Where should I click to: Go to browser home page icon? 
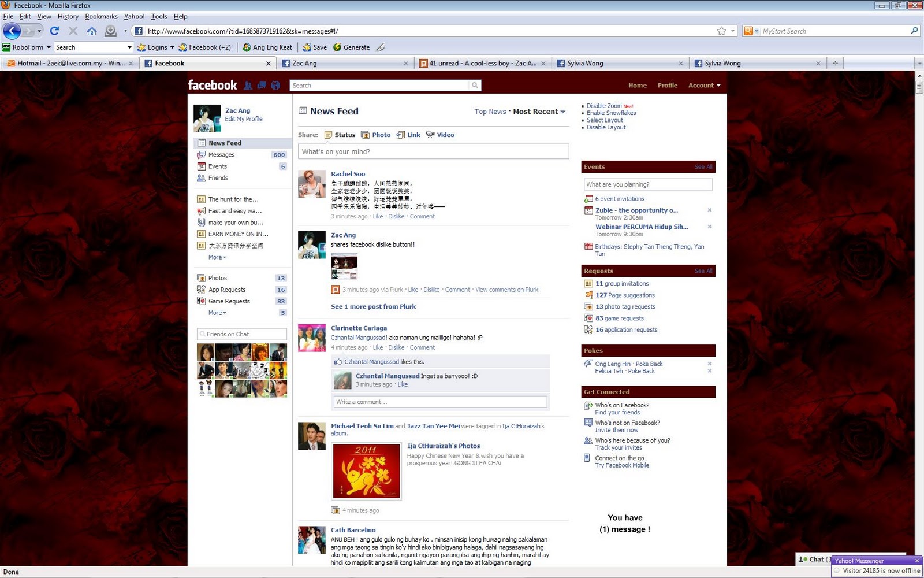[x=92, y=31]
